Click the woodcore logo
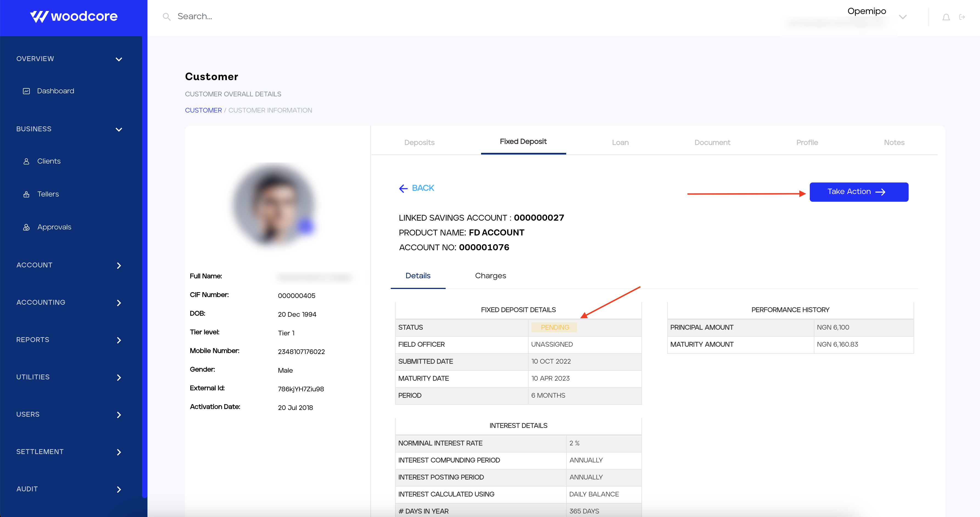The image size is (980, 517). point(73,16)
